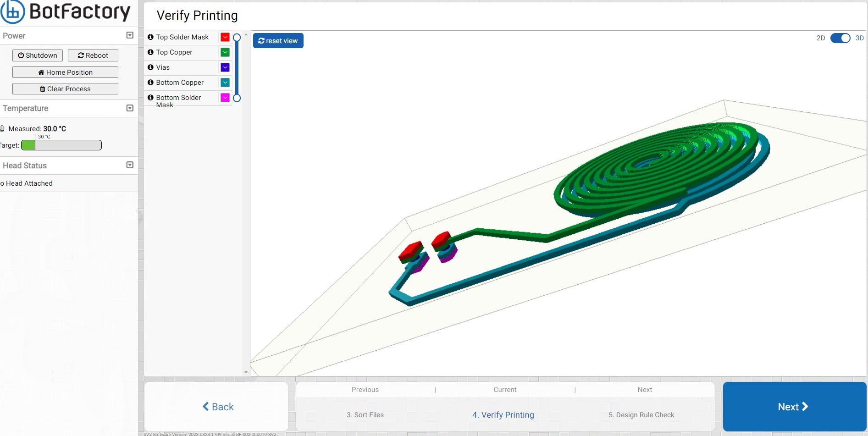This screenshot has height=436, width=868.
Task: Click info icon beside Bottom Solder Mask
Action: (150, 98)
